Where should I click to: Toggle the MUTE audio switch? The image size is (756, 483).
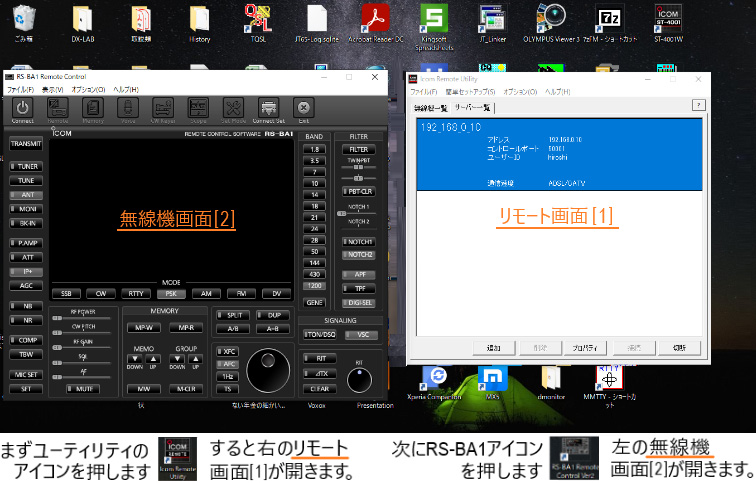83,389
